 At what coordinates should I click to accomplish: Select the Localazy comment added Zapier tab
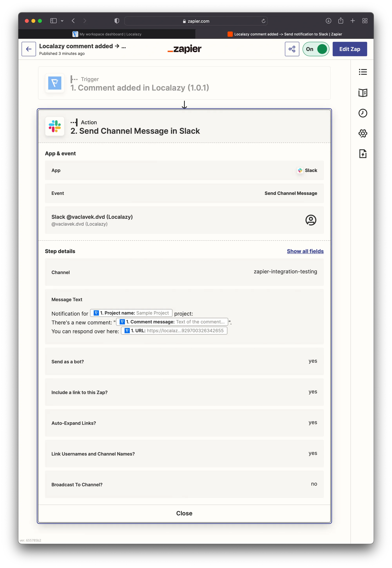[285, 34]
